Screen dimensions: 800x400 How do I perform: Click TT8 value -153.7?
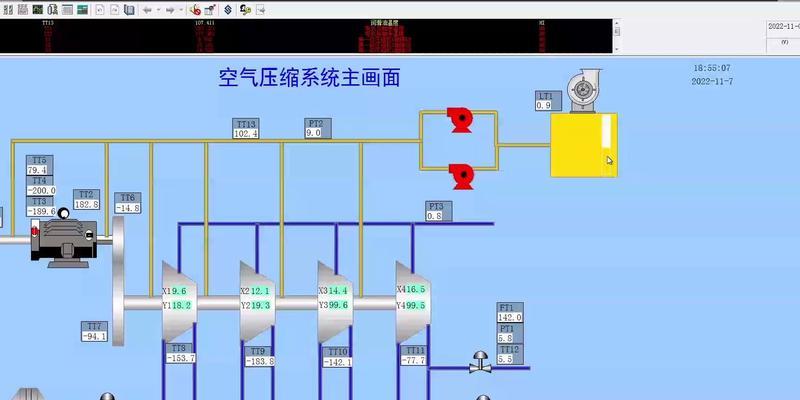(181, 358)
